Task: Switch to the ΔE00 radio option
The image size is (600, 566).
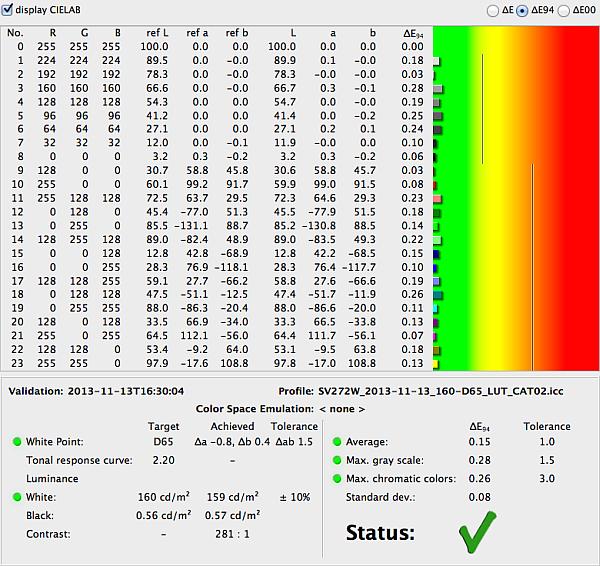Action: click(563, 10)
